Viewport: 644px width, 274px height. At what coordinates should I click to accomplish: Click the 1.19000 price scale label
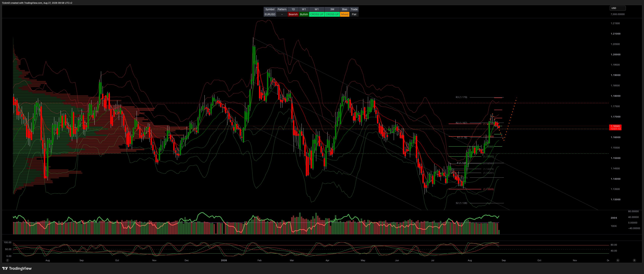pos(616,75)
